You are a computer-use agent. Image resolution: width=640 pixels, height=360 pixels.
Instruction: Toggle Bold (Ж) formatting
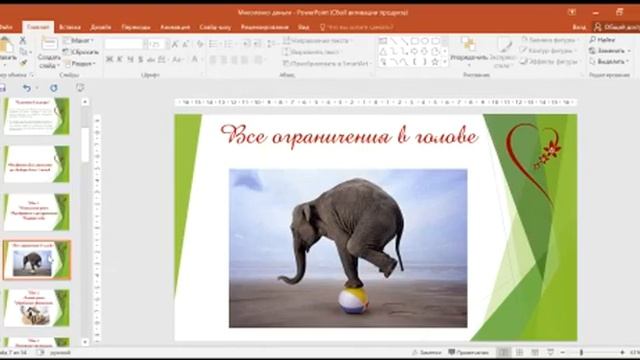109,60
